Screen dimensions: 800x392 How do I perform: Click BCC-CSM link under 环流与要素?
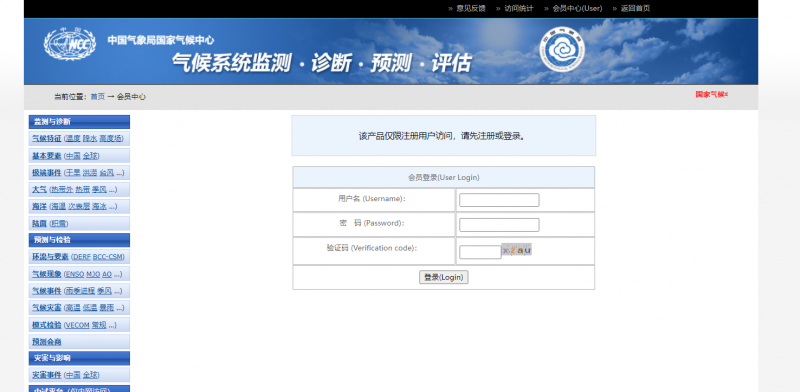point(108,257)
